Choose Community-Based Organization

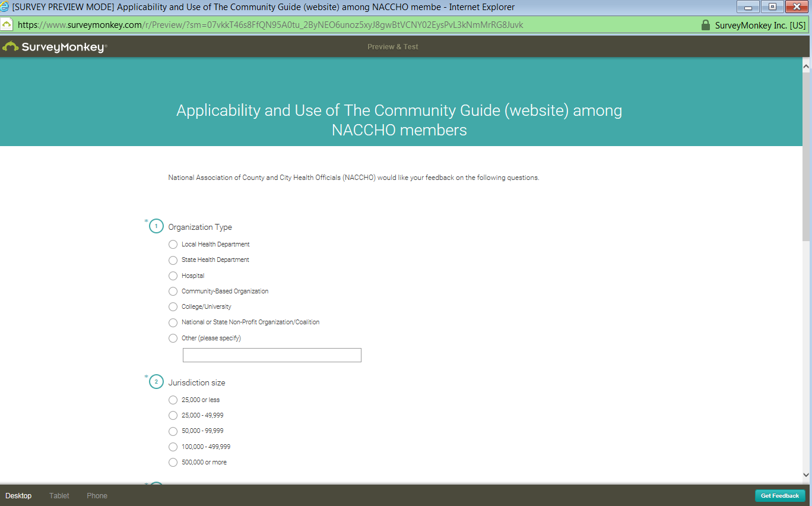click(x=173, y=291)
